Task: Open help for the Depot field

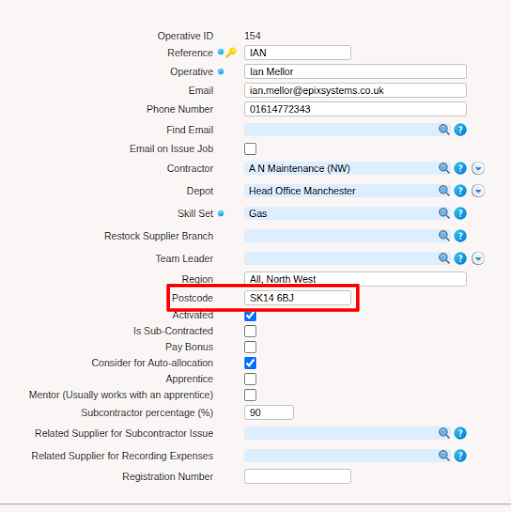Action: [x=460, y=191]
